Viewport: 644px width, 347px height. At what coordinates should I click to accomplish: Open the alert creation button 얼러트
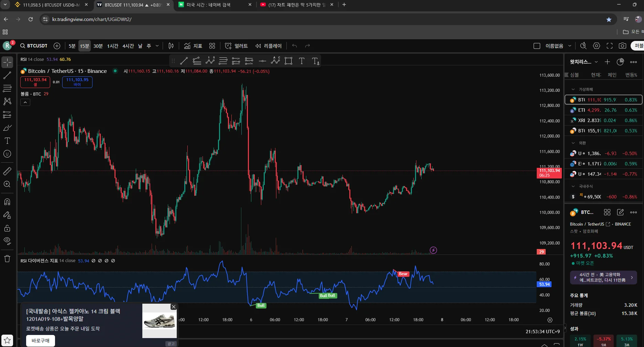pyautogui.click(x=236, y=46)
